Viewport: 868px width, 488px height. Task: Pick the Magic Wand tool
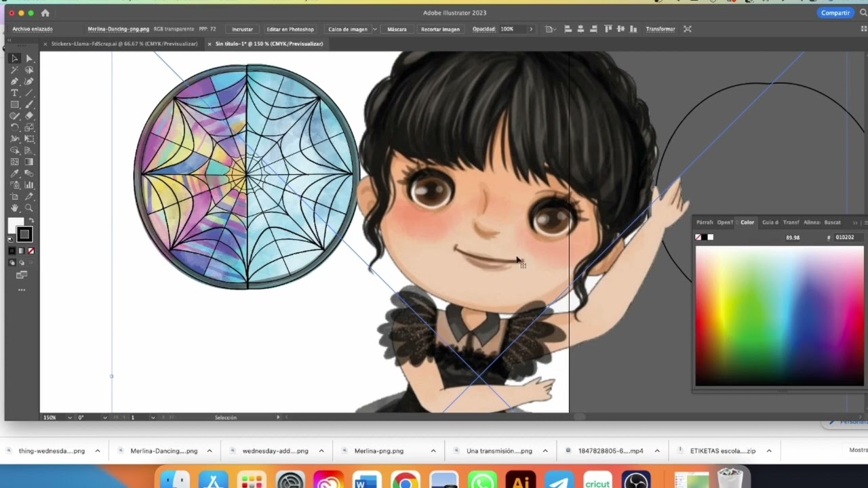click(14, 70)
